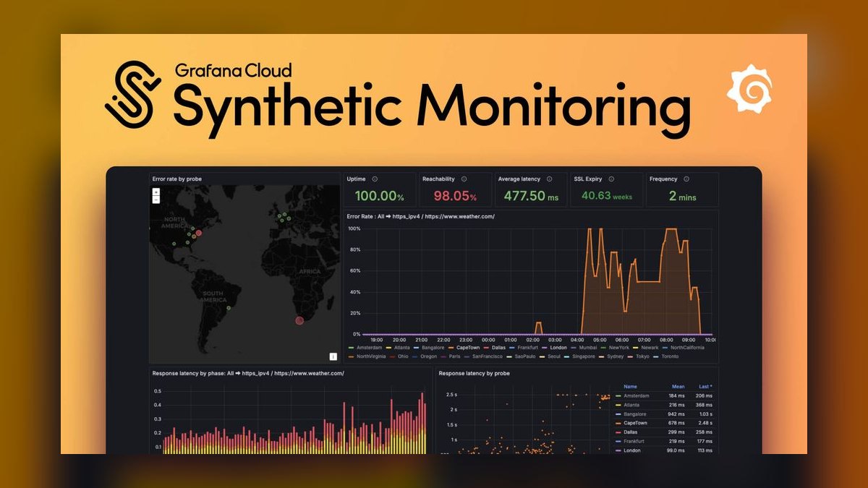Image resolution: width=868 pixels, height=488 pixels.
Task: Open the Reachability panel title
Action: (x=438, y=179)
